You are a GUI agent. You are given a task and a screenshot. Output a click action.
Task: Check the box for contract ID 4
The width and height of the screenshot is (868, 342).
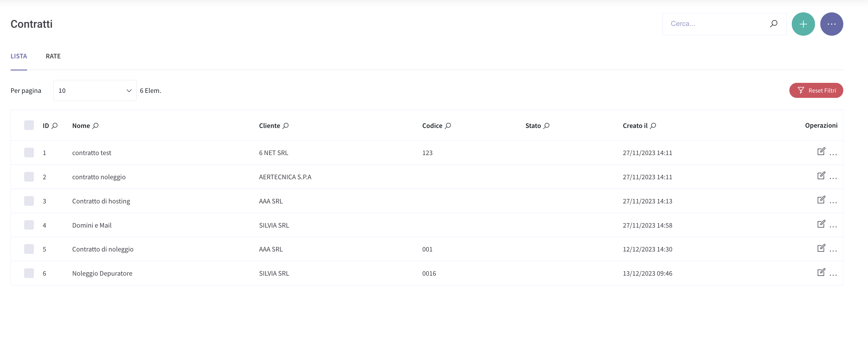29,225
